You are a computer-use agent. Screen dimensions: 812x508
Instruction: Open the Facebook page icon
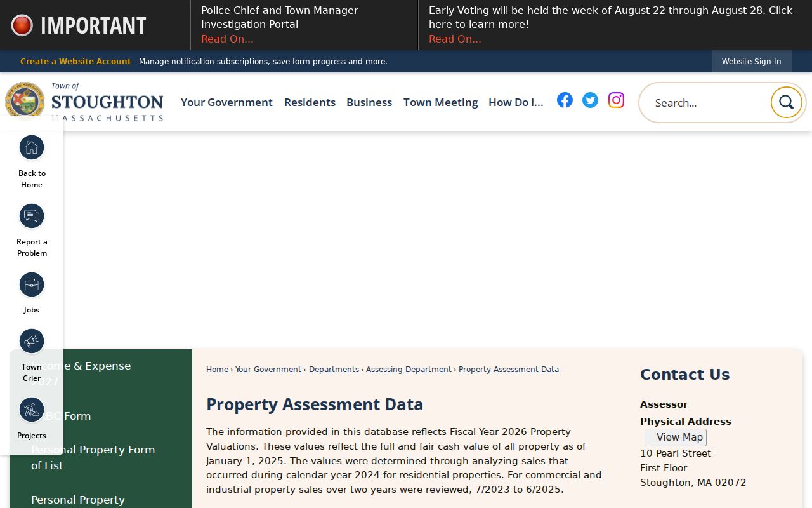pyautogui.click(x=565, y=100)
